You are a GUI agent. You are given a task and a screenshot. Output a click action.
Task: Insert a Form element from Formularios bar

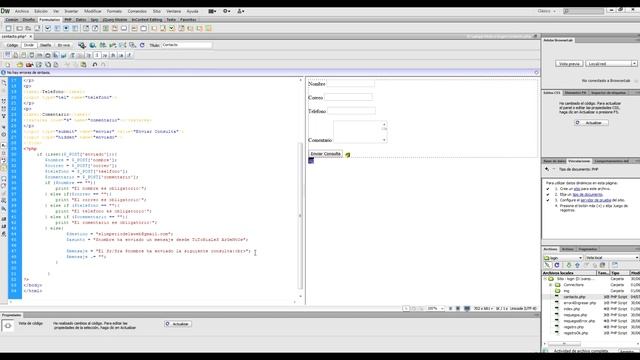tap(9, 29)
